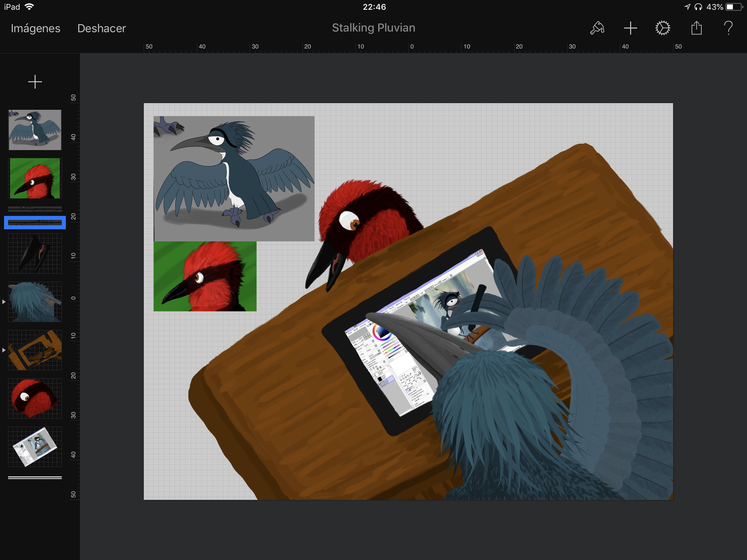This screenshot has height=560, width=747.
Task: Tap the Wi-Fi status icon
Action: (30, 7)
